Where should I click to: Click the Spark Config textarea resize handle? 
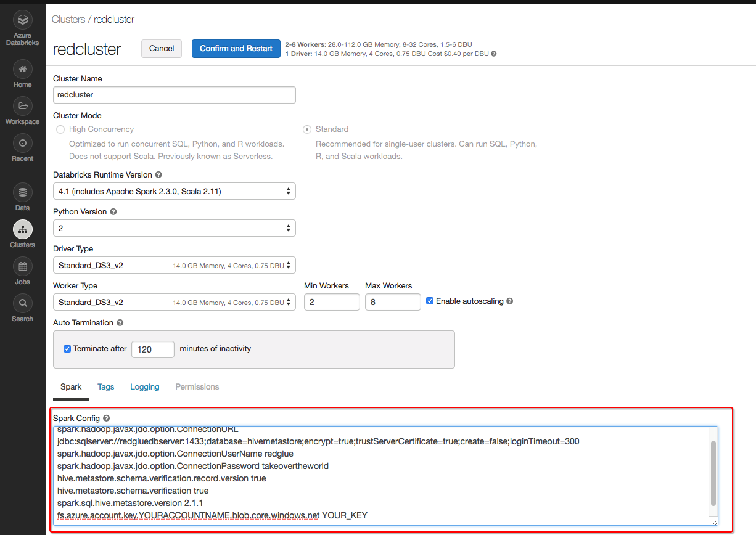click(x=714, y=521)
